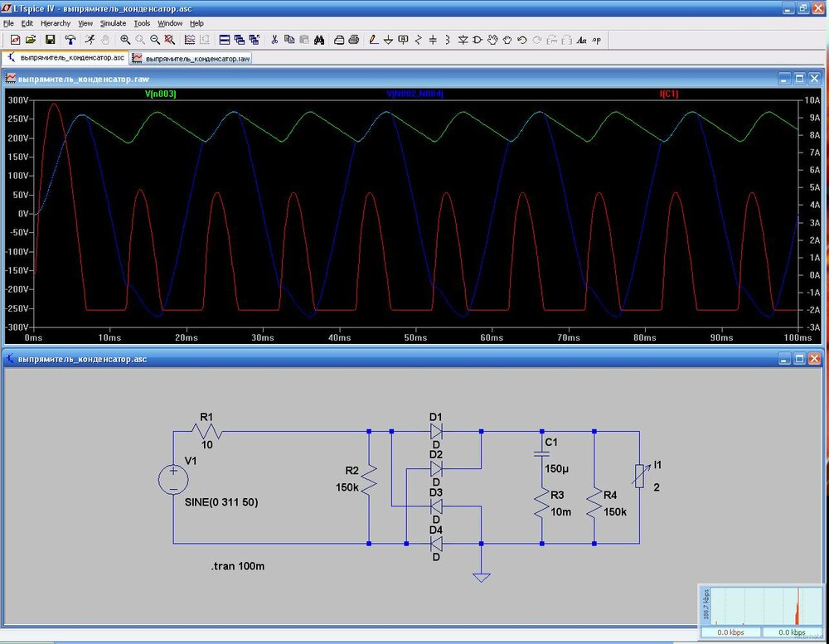Select the Diode component tool
Image resolution: width=829 pixels, height=644 pixels.
[x=463, y=40]
